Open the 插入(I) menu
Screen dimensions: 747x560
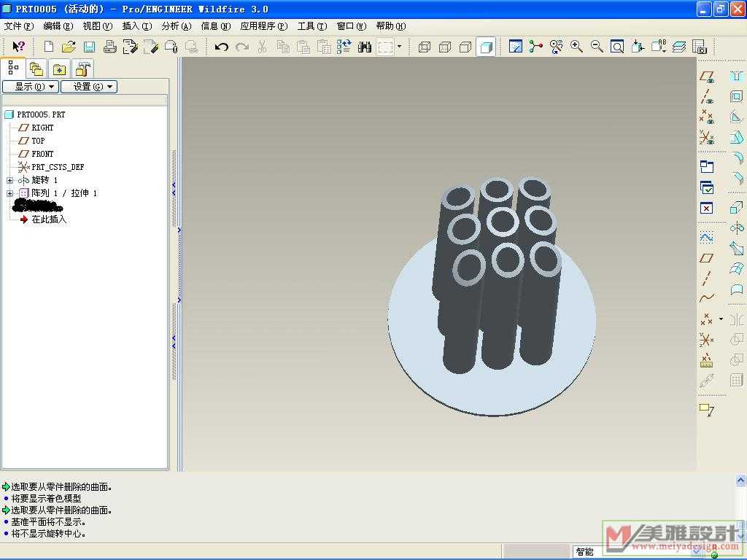[136, 26]
